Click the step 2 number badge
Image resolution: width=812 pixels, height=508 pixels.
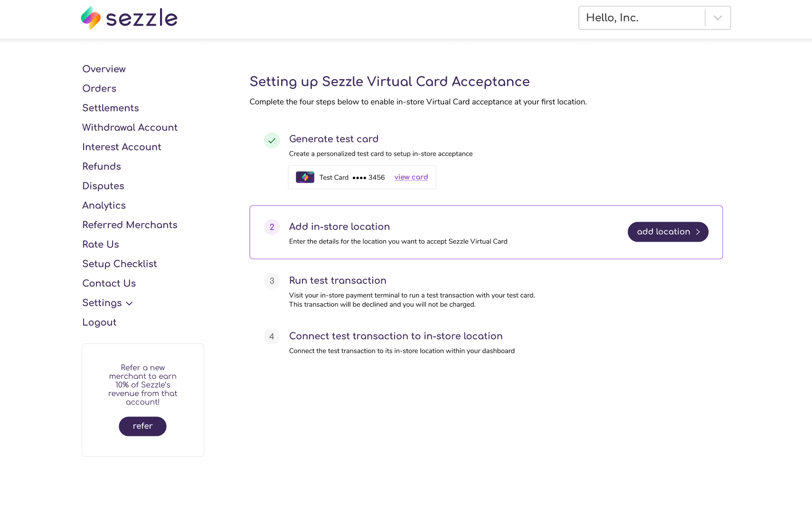point(272,227)
